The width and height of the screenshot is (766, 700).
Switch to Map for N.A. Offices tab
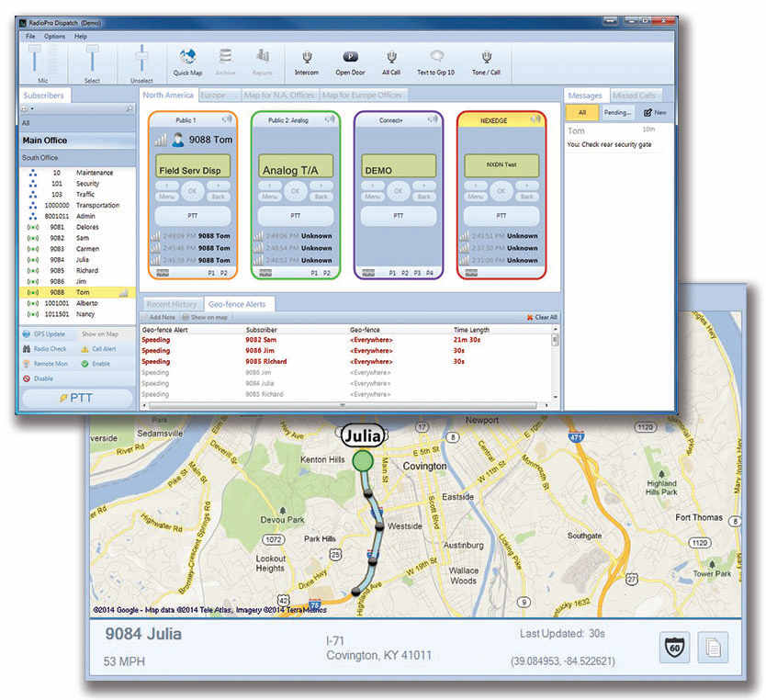pos(279,96)
